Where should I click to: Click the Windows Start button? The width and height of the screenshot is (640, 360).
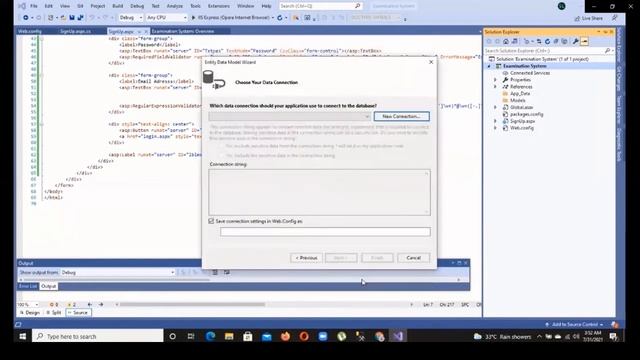coord(22,336)
